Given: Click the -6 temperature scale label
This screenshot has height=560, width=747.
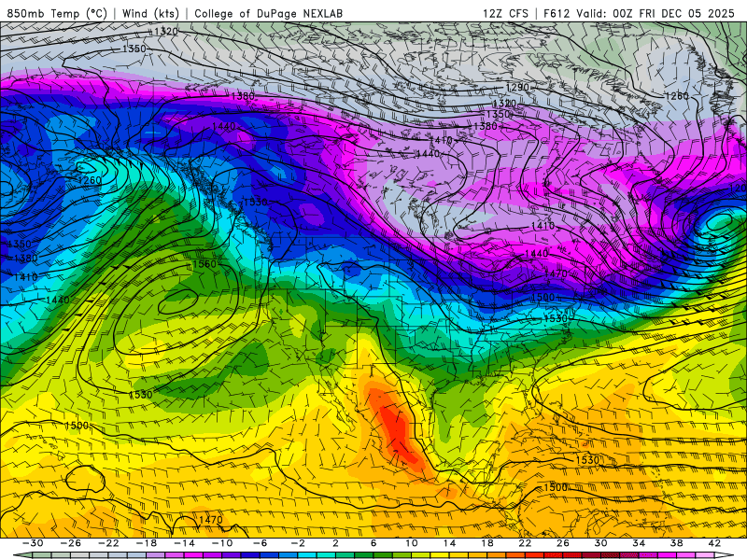Looking at the screenshot, I should point(260,543).
